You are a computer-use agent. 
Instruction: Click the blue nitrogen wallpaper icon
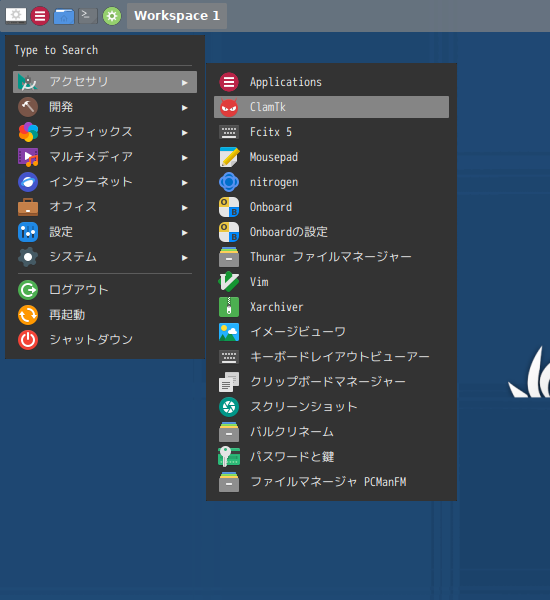coord(229,182)
